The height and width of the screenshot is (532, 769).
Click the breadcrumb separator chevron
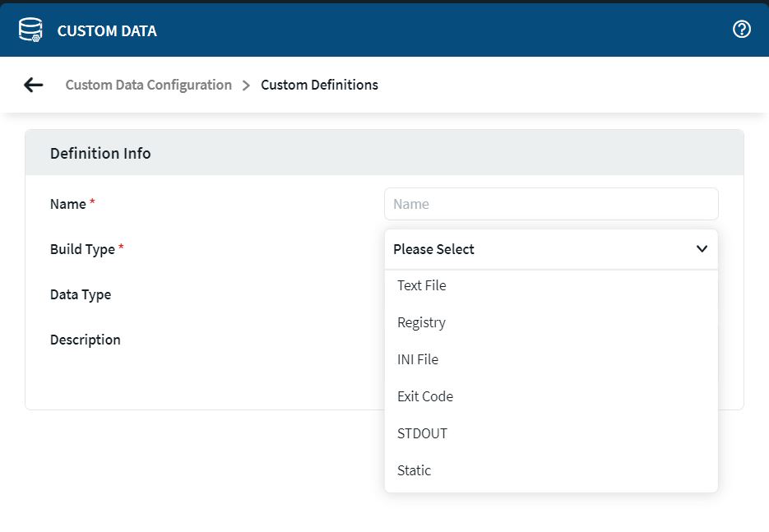click(246, 86)
